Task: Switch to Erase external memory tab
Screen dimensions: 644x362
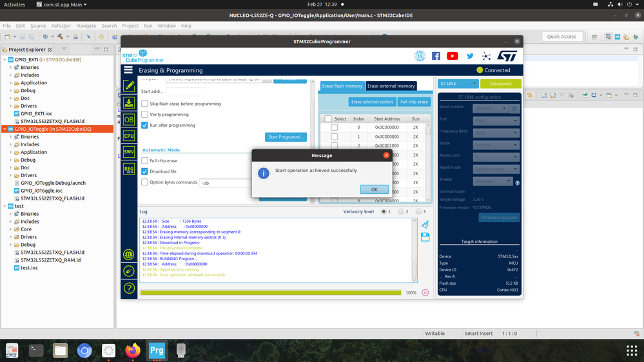Action: tap(391, 86)
